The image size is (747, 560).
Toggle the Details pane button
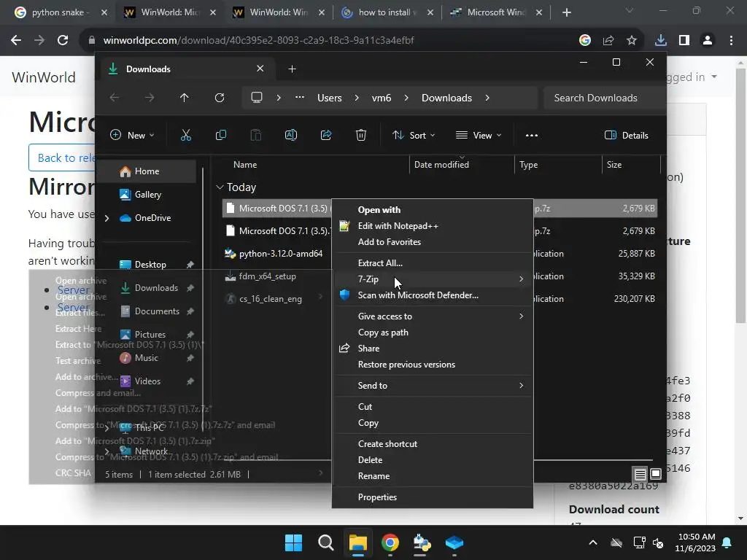626,135
